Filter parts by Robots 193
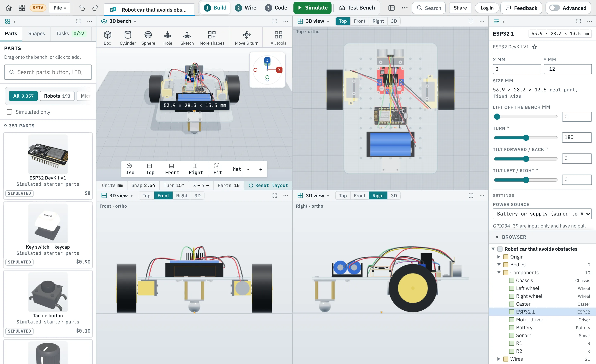 (57, 96)
